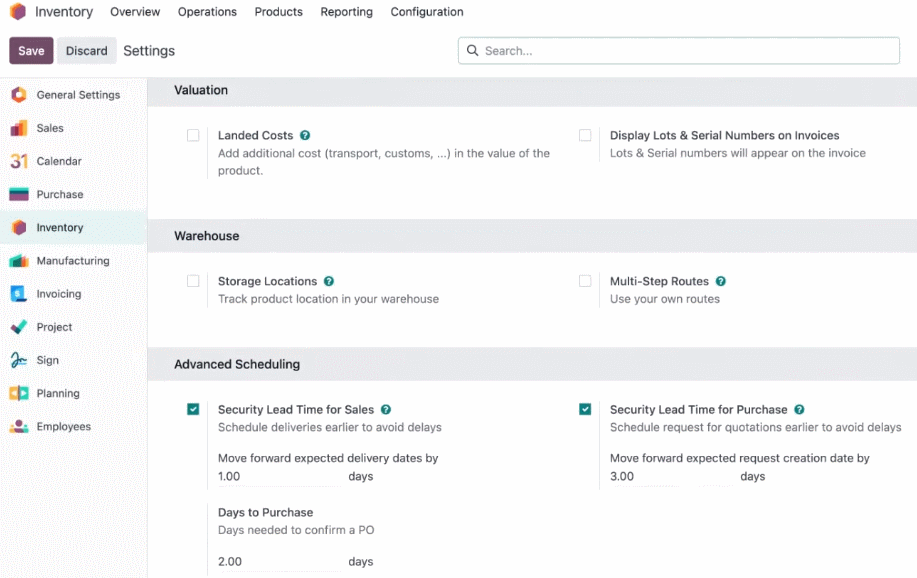Expand the Reporting menu

tap(346, 12)
